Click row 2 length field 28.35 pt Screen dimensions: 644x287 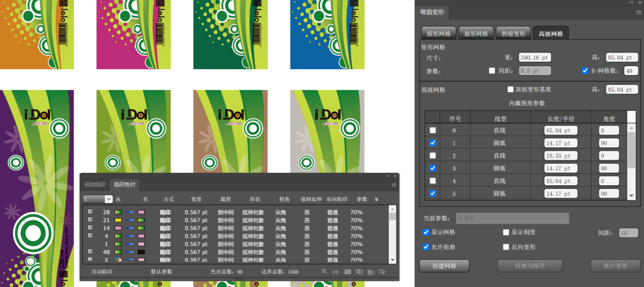point(561,156)
